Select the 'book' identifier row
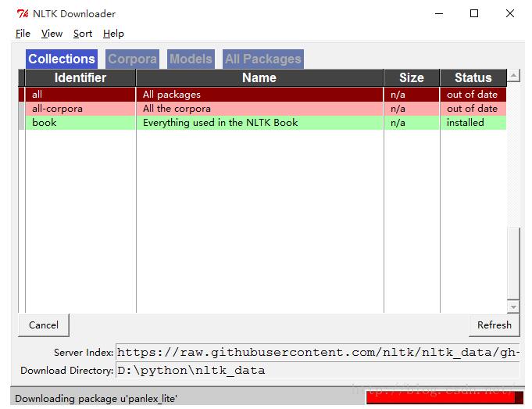532x409 pixels. [80, 123]
